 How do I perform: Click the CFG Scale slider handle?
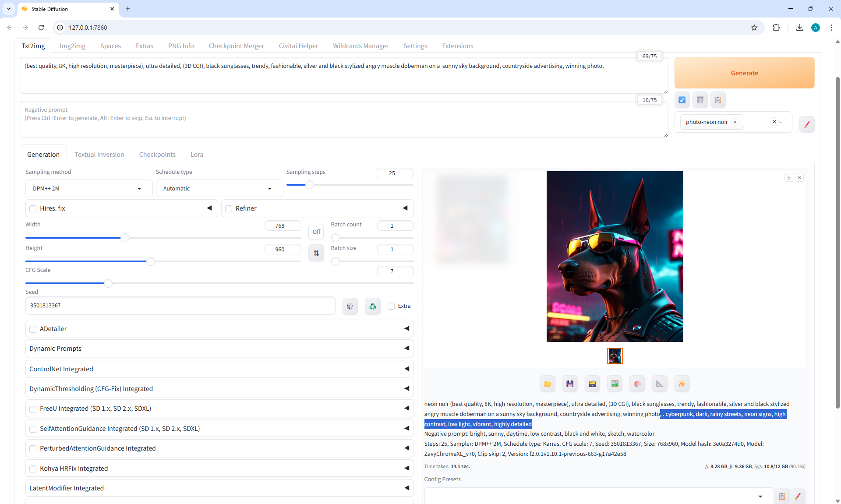coord(108,283)
